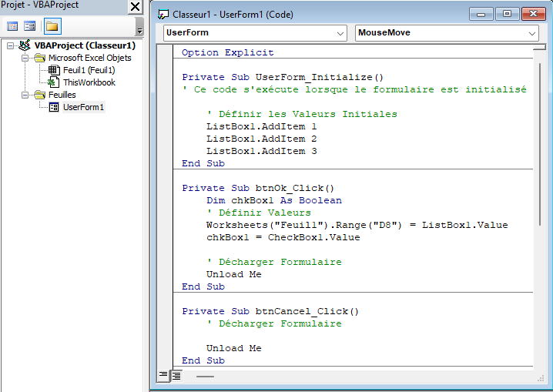This screenshot has width=553, height=392.
Task: Click the code window resize grip
Action: click(541, 378)
